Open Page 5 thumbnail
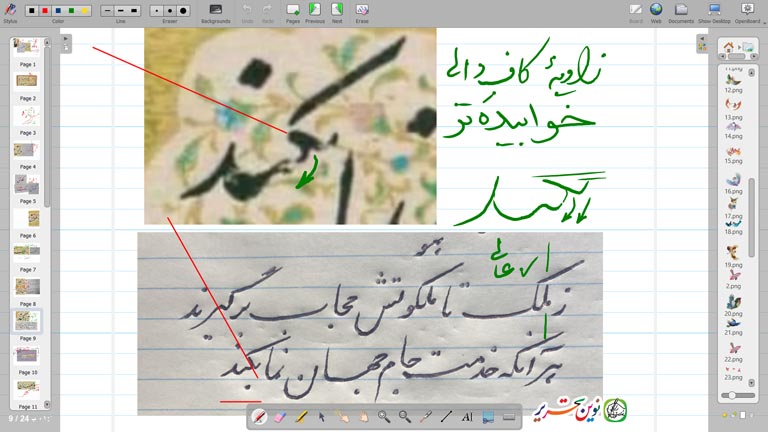Viewport: 768px width, 432px height. [28, 185]
